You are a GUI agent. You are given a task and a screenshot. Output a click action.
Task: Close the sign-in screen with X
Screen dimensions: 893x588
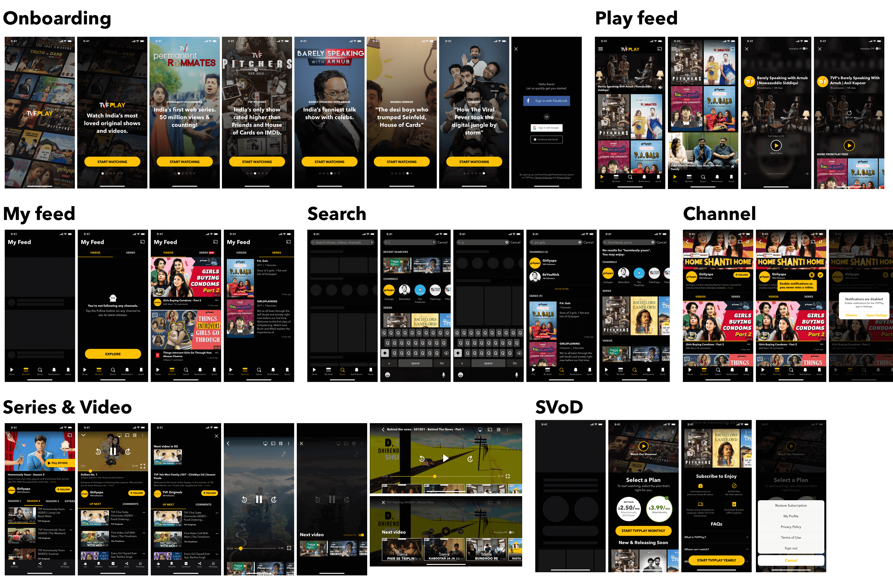pyautogui.click(x=516, y=49)
